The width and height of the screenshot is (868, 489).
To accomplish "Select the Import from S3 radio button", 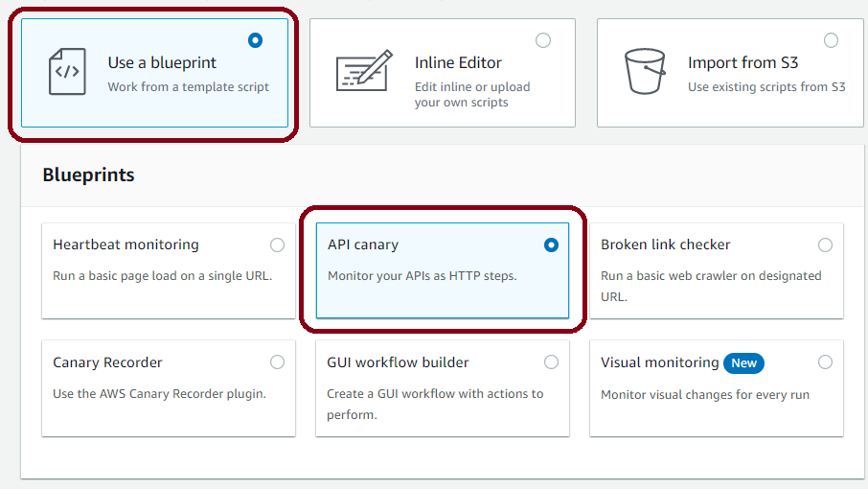I will coord(831,40).
